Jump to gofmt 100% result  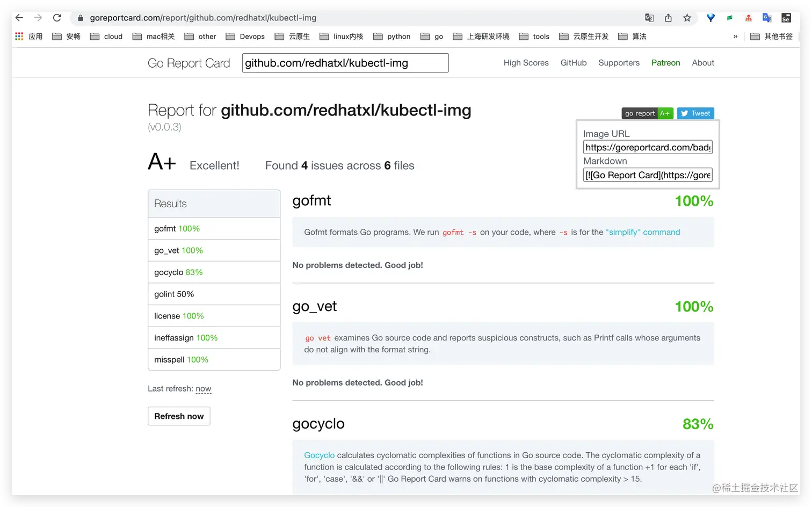point(214,229)
